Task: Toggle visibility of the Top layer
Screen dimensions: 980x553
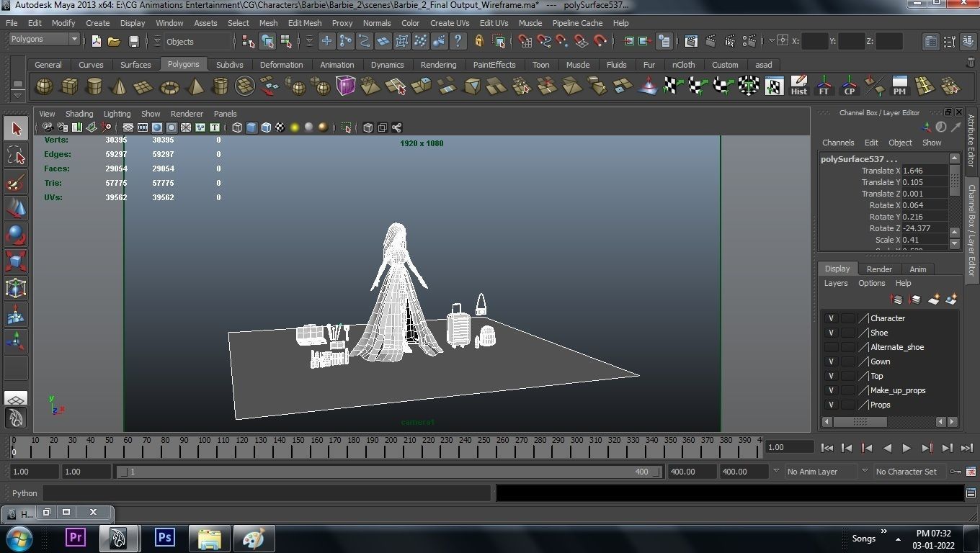Action: 831,376
